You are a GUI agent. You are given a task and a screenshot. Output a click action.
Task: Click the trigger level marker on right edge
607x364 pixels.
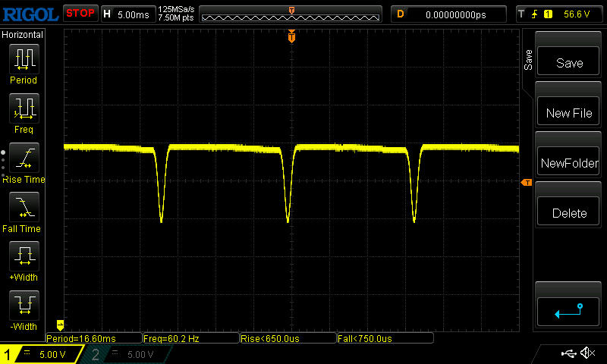pyautogui.click(x=525, y=183)
